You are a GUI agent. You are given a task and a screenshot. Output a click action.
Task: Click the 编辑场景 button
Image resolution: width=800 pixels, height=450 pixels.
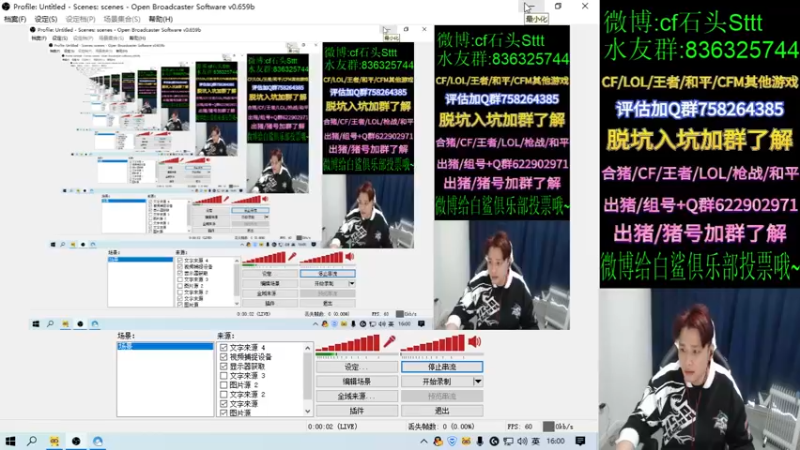pyautogui.click(x=357, y=381)
